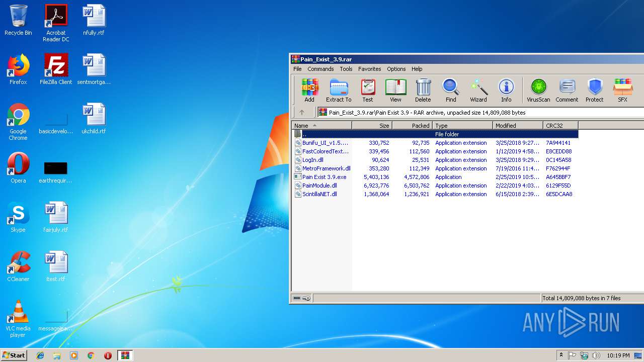The image size is (644, 362).
Task: Click the archive path address field
Action: [480, 113]
